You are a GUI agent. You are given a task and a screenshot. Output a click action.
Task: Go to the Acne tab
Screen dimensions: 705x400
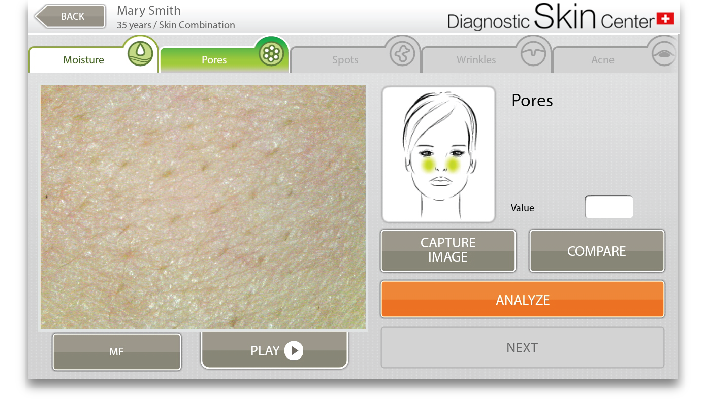[602, 60]
